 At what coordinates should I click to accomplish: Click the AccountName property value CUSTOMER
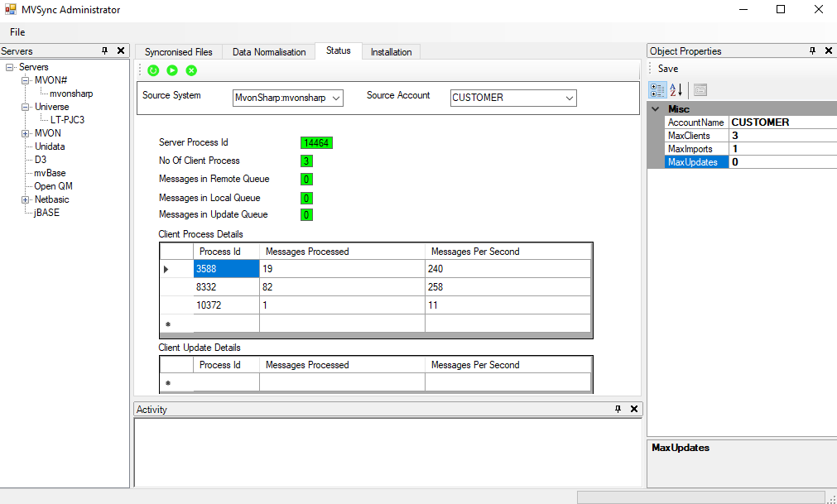pos(782,122)
